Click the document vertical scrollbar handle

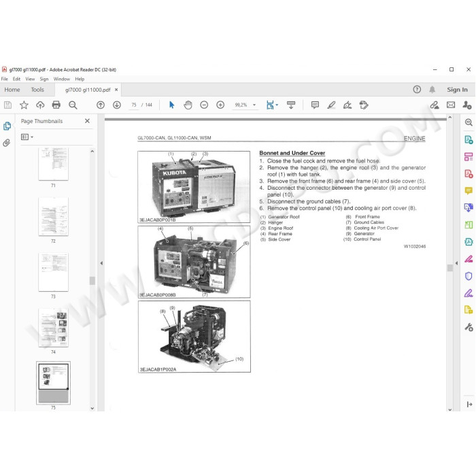[450, 267]
